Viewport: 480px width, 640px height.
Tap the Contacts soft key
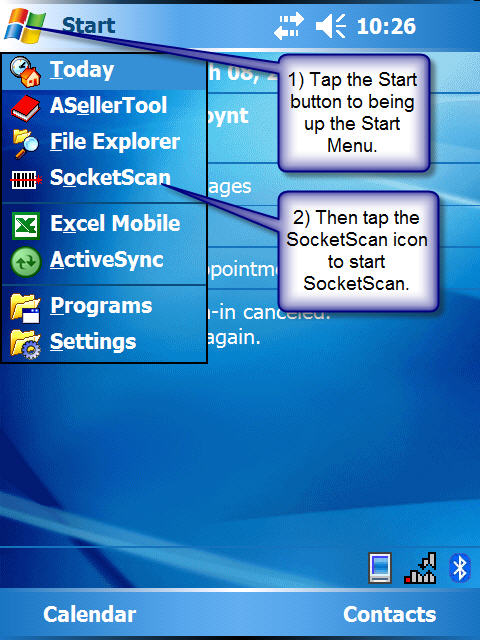coord(390,614)
